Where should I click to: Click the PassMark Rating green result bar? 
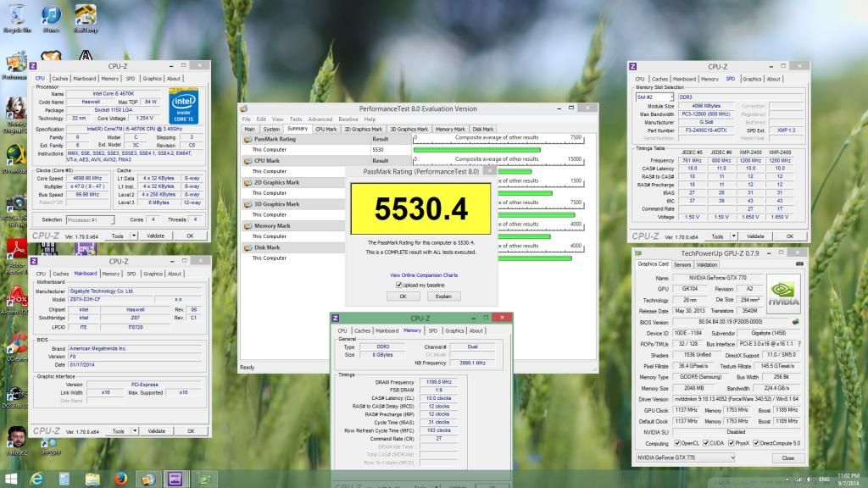coord(476,150)
